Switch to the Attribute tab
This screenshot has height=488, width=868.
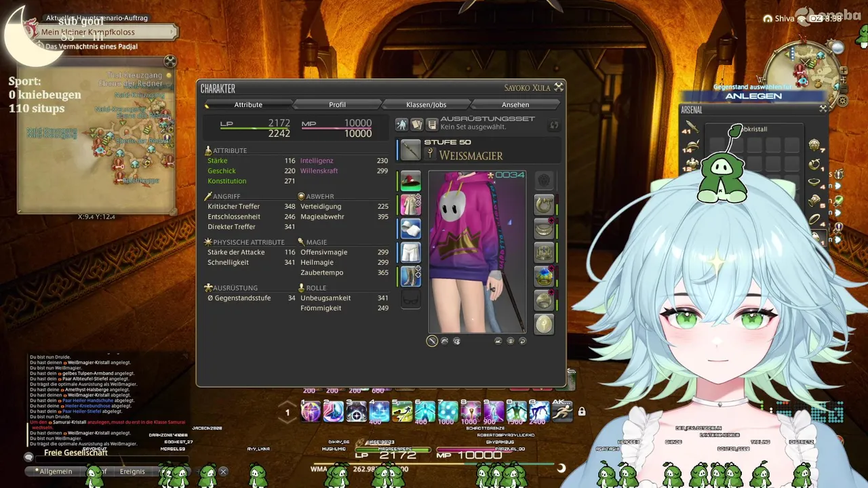click(x=248, y=104)
